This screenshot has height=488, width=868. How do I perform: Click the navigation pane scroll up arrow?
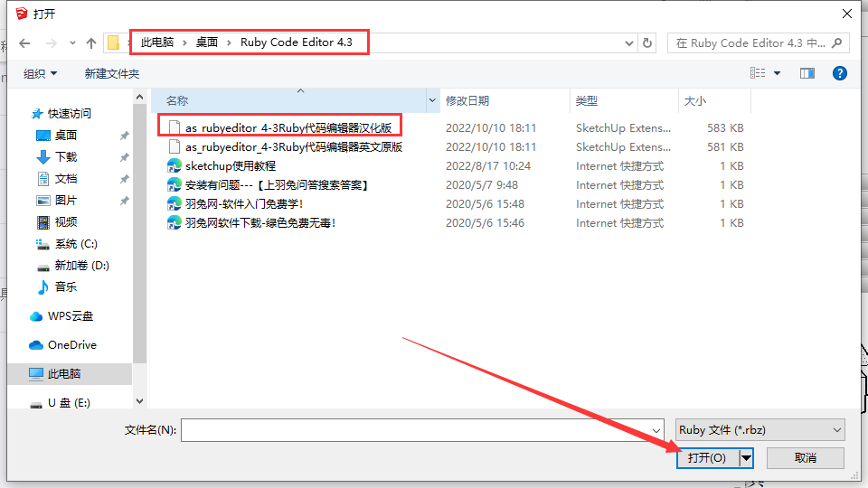click(139, 97)
